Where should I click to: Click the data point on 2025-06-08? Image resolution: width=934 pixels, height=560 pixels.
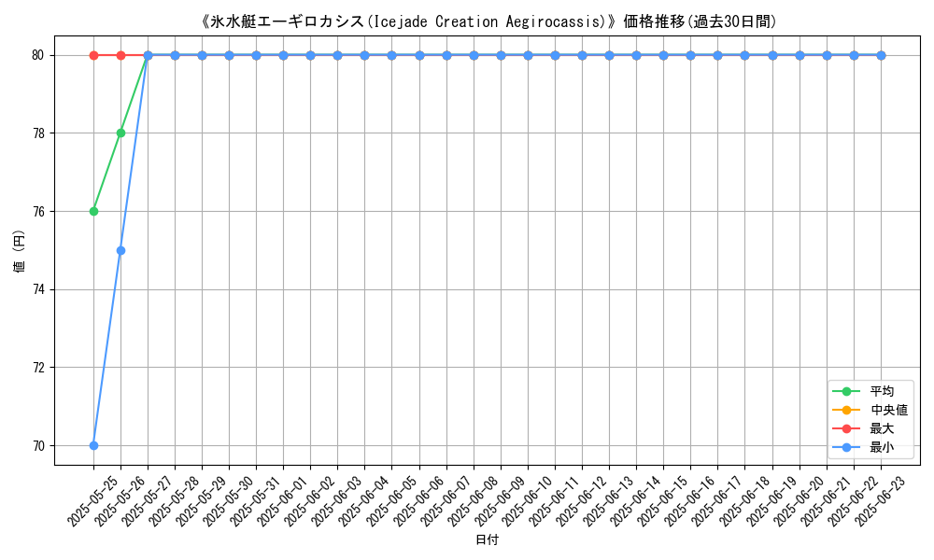click(x=474, y=55)
